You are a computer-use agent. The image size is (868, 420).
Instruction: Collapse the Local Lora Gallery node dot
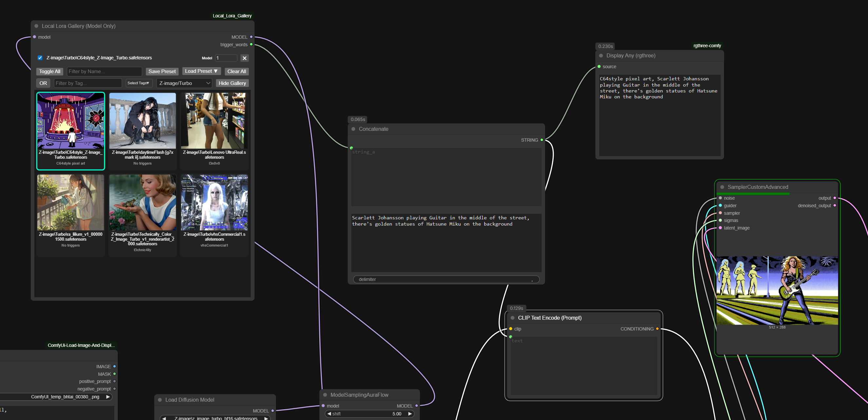click(36, 26)
